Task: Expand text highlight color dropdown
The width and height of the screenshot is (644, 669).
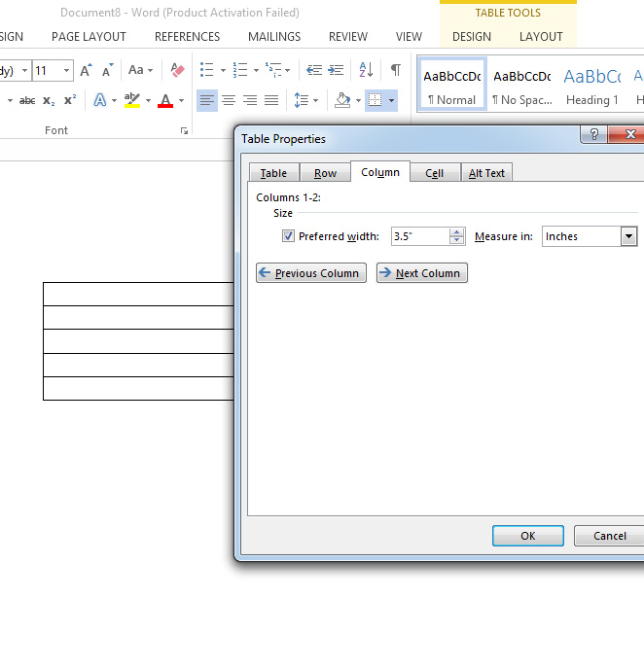Action: [148, 101]
